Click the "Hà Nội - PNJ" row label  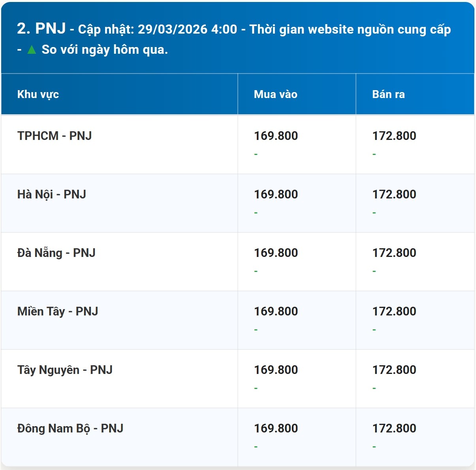tap(52, 194)
